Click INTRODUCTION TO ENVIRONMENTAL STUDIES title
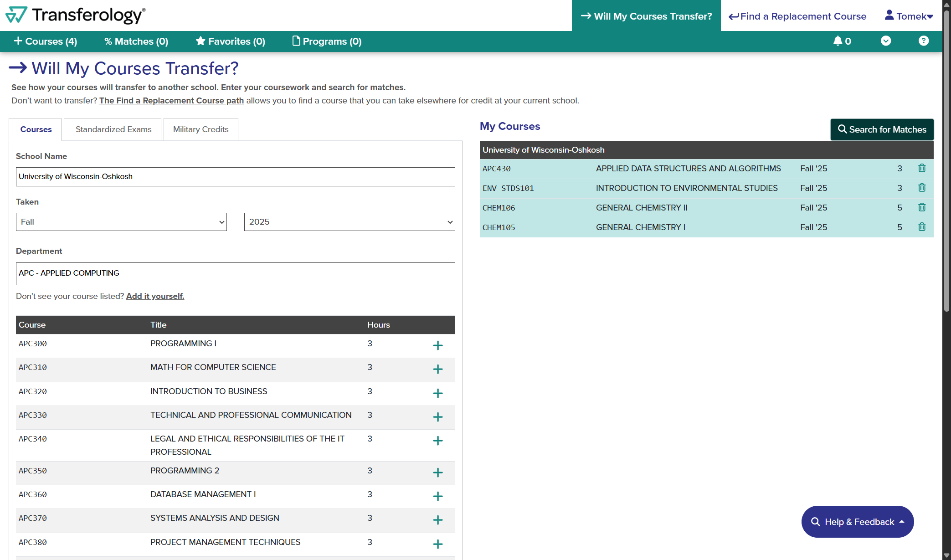This screenshot has height=560, width=951. click(687, 188)
